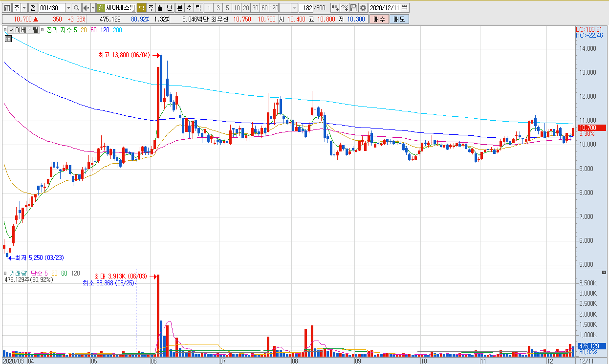Viewport: 609px width, 364px height.
Task: Choose interval 1 button
Action: (x=209, y=8)
